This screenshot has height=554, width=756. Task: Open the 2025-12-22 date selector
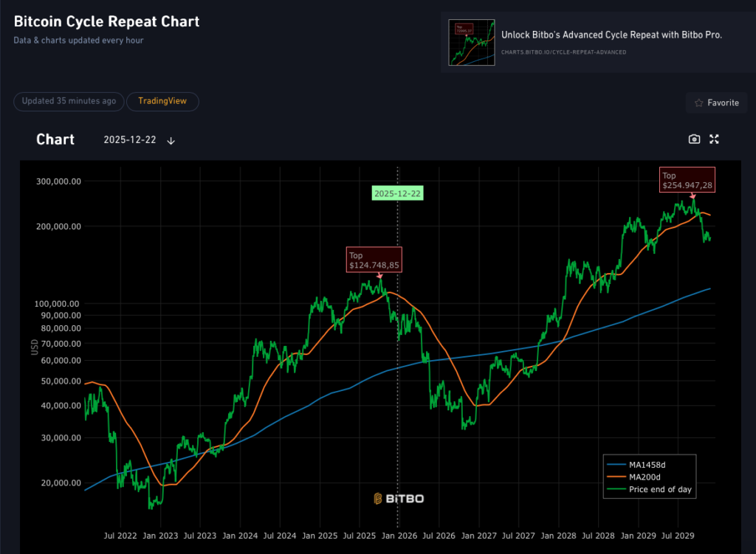130,139
